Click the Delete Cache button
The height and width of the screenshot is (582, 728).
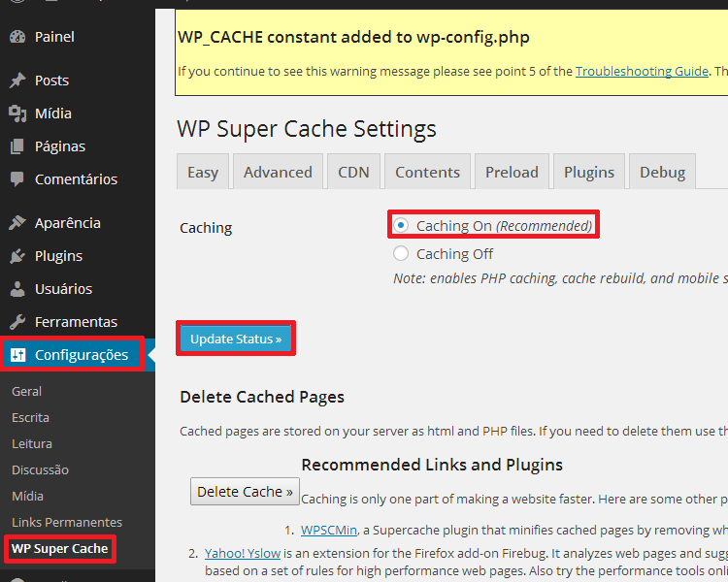point(245,492)
